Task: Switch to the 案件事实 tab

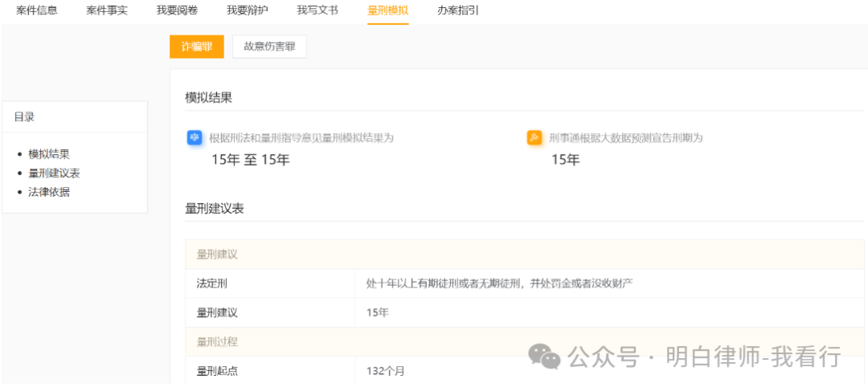Action: [107, 10]
